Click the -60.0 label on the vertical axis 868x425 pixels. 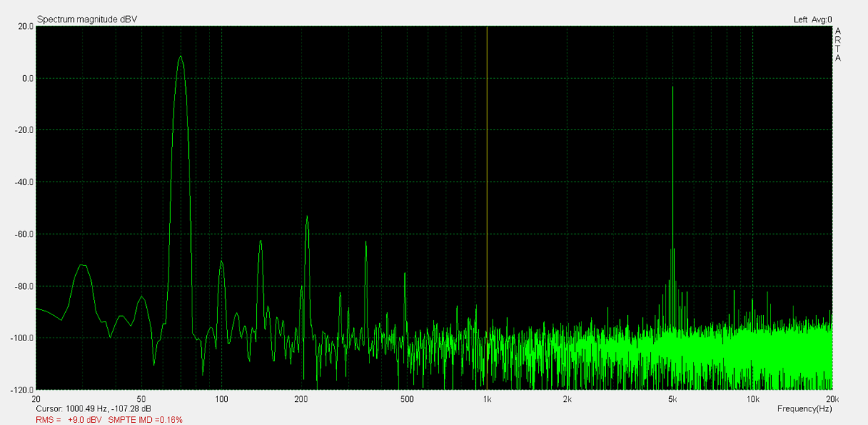click(24, 234)
